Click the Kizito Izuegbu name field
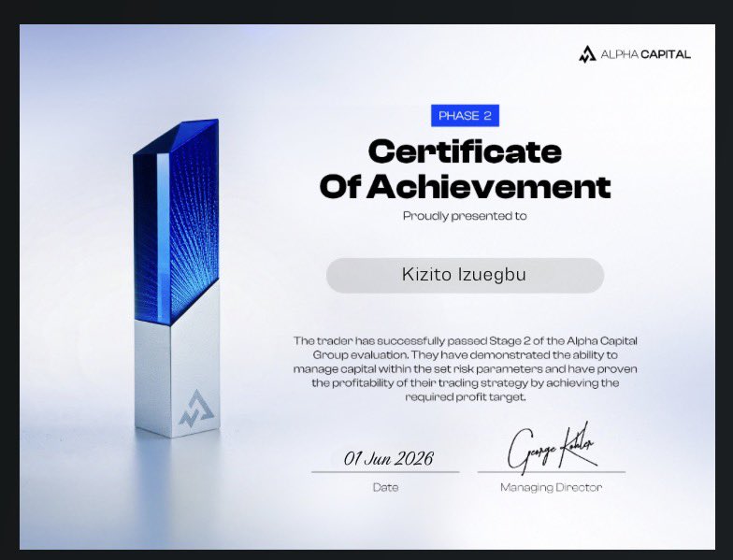This screenshot has height=560, width=733. (465, 275)
